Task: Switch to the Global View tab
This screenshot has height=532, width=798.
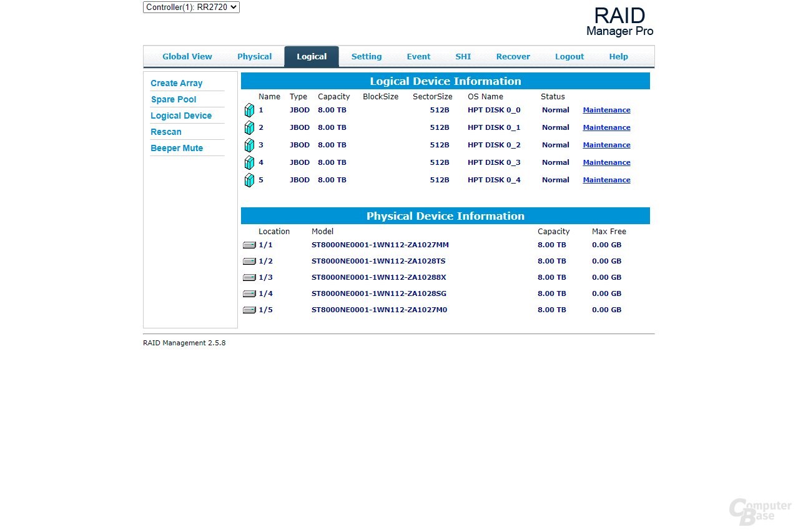Action: [187, 57]
